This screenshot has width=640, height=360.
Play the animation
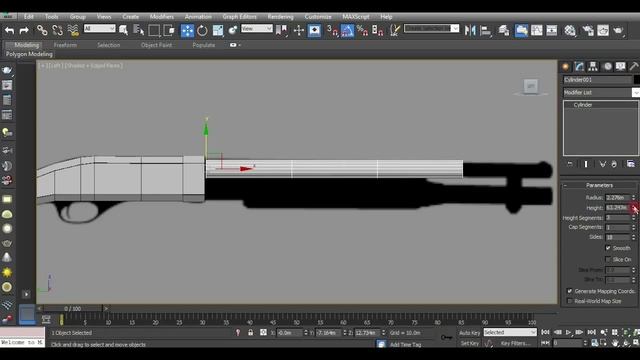(x=569, y=332)
